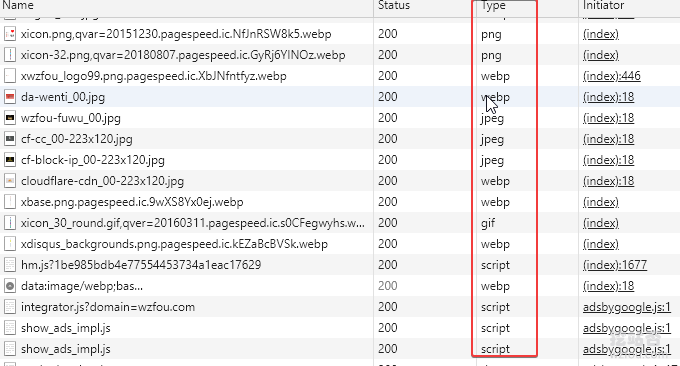The image size is (680, 366).
Task: Click the webp type of xwzfou_logo99.png row
Action: [x=495, y=76]
